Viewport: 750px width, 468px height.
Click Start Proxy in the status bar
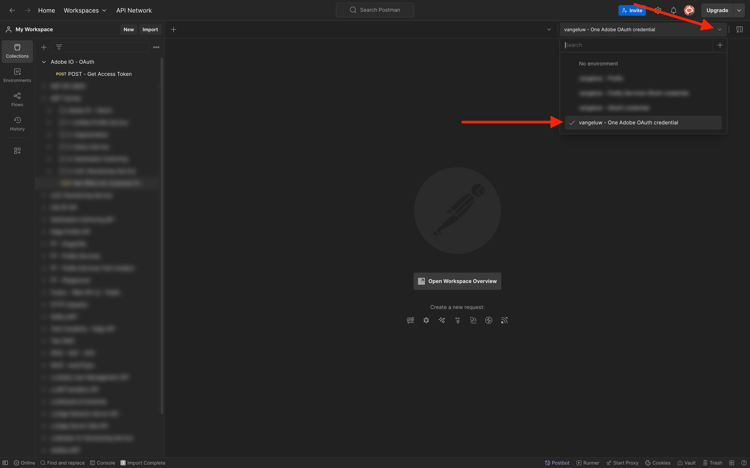tap(622, 463)
